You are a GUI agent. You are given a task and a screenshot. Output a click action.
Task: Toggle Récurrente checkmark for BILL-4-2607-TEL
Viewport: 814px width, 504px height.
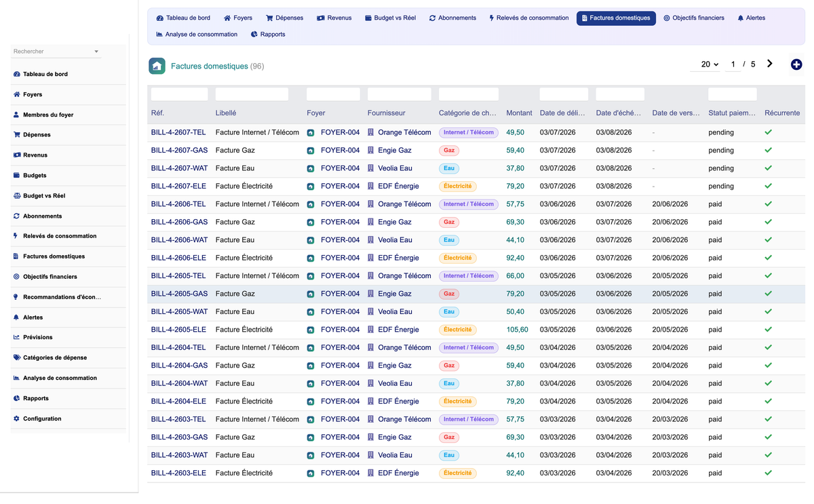(x=768, y=132)
